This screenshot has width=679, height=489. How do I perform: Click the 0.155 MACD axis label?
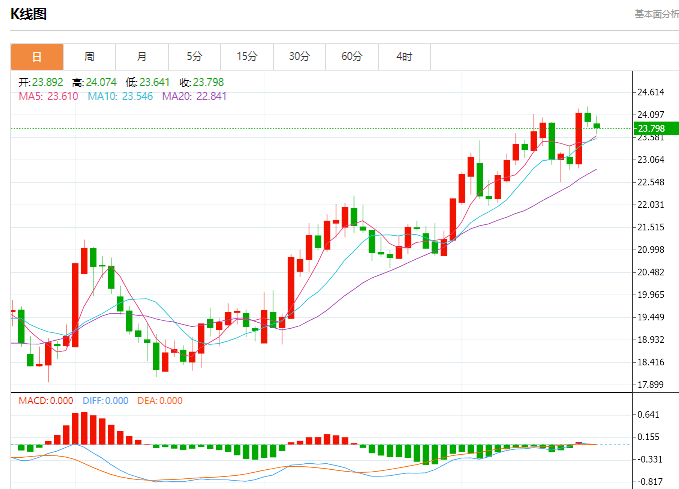[648, 437]
